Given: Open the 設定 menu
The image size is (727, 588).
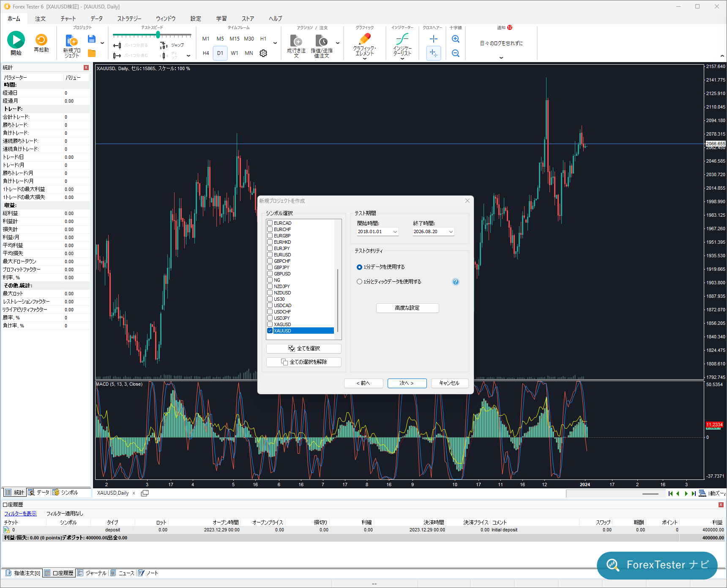Looking at the screenshot, I should click(196, 19).
